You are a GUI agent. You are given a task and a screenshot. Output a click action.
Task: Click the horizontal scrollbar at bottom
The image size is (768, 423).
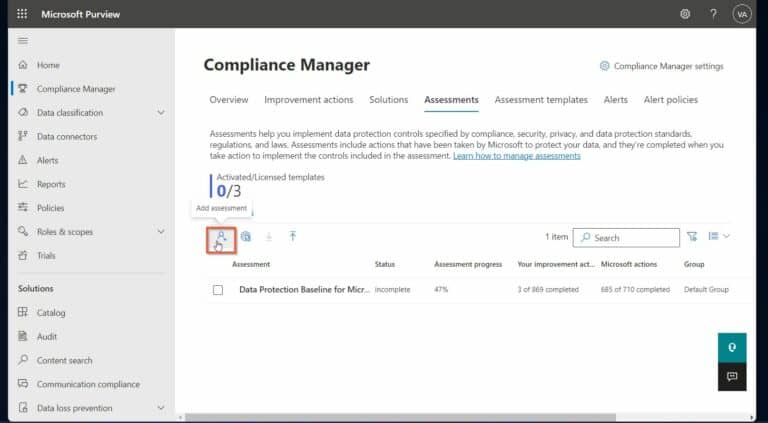tap(399, 418)
